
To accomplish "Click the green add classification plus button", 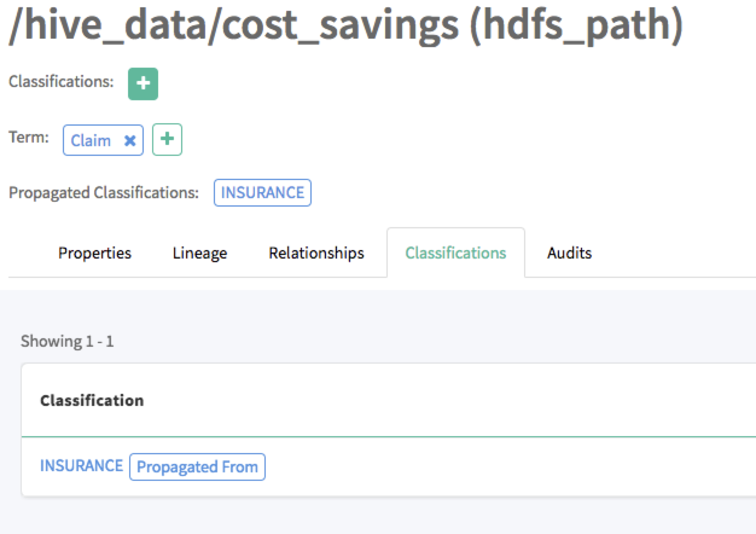I will pyautogui.click(x=143, y=84).
